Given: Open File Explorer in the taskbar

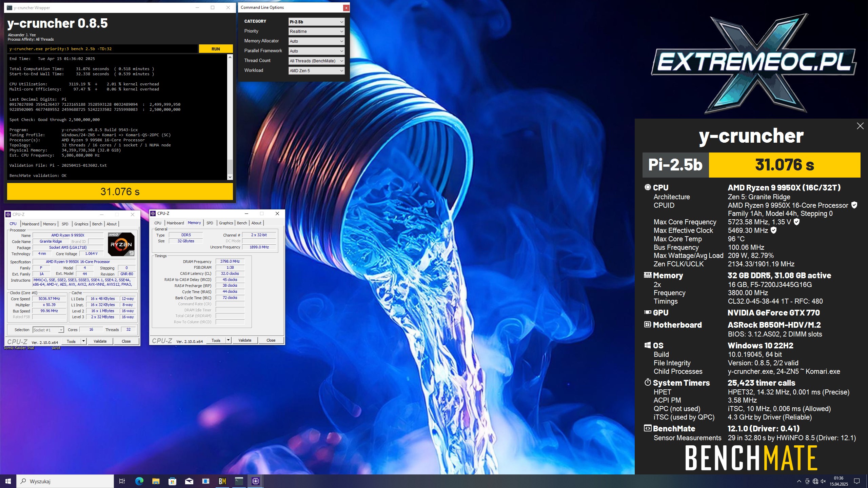Looking at the screenshot, I should tap(156, 481).
